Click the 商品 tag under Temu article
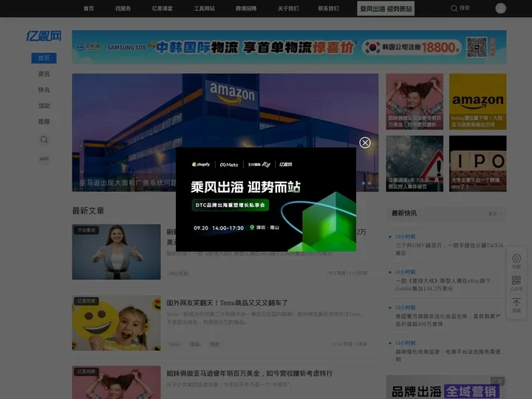The width and height of the screenshot is (532, 399). click(x=195, y=344)
